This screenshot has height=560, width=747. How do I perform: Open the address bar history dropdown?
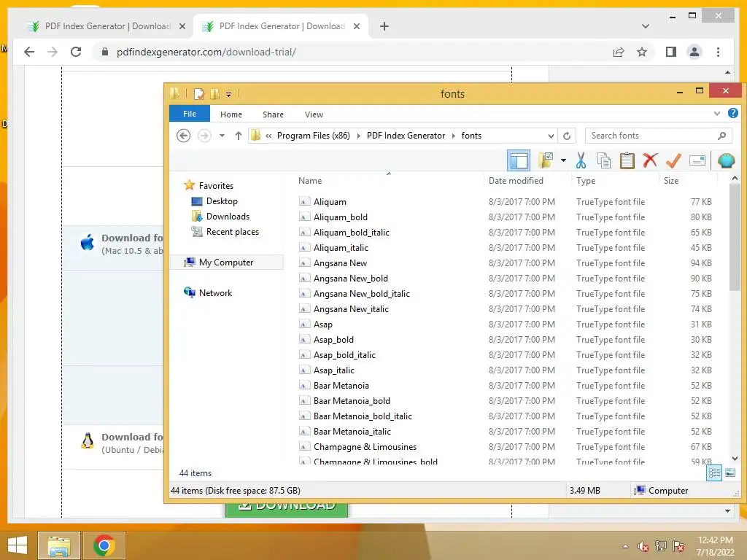551,136
